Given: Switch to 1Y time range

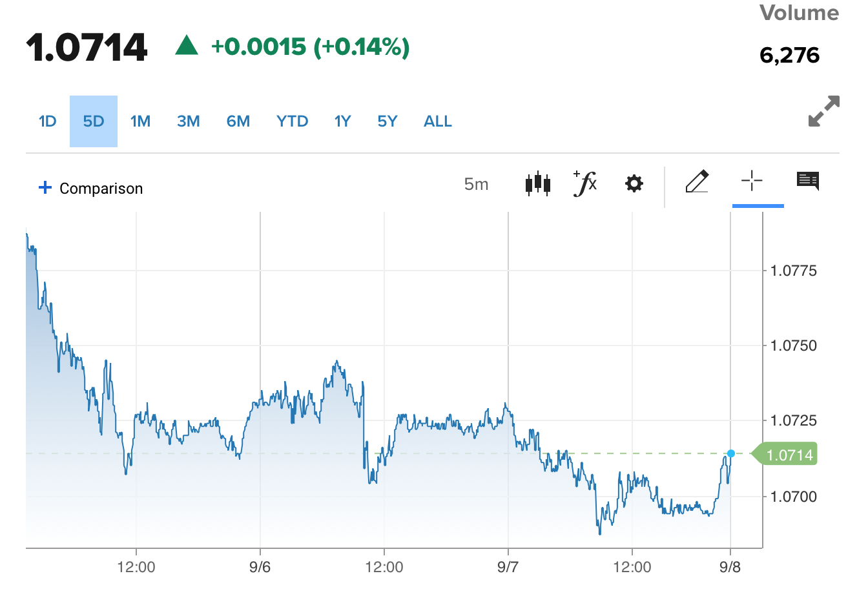Looking at the screenshot, I should tap(343, 121).
